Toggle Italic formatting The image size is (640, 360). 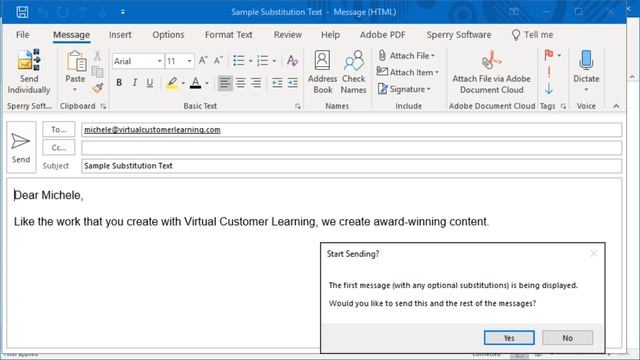pyautogui.click(x=134, y=83)
